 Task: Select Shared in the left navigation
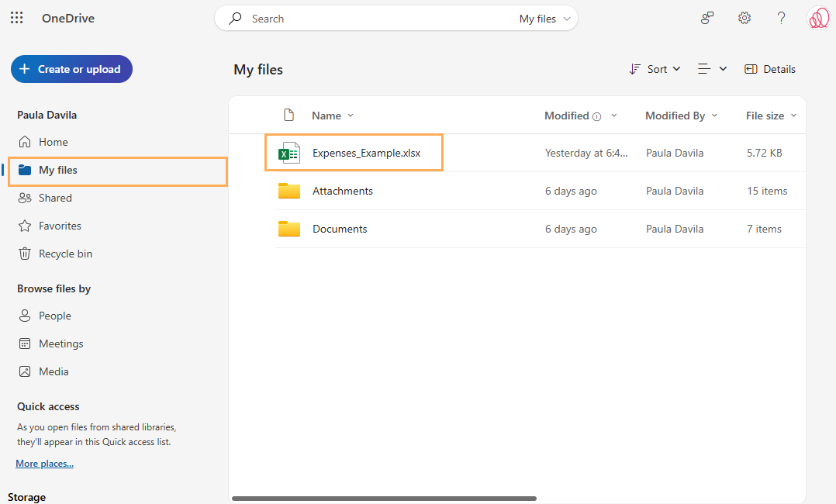coord(55,198)
